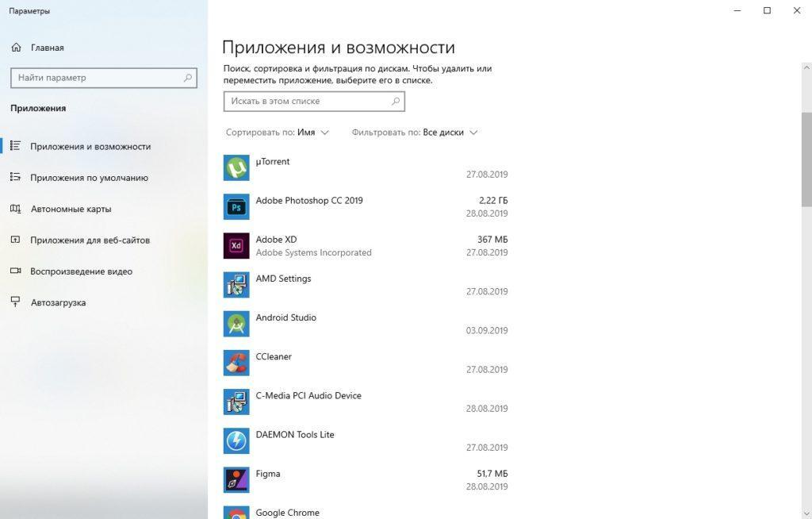Image resolution: width=812 pixels, height=519 pixels.
Task: Click the chevron next to Все диски
Action: (x=473, y=133)
